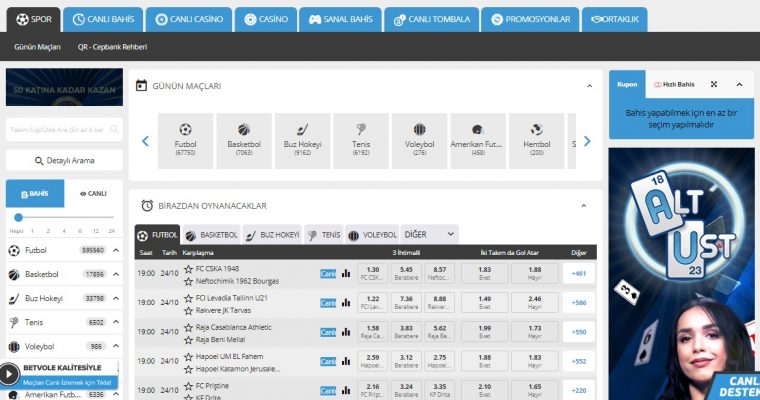Switch to TENİS upcoming tab

pos(324,235)
